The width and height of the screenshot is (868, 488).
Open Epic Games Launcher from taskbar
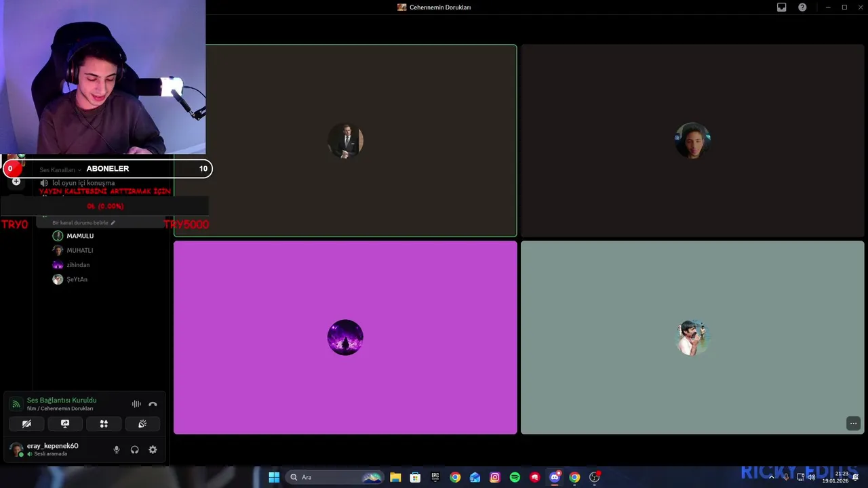tap(435, 477)
